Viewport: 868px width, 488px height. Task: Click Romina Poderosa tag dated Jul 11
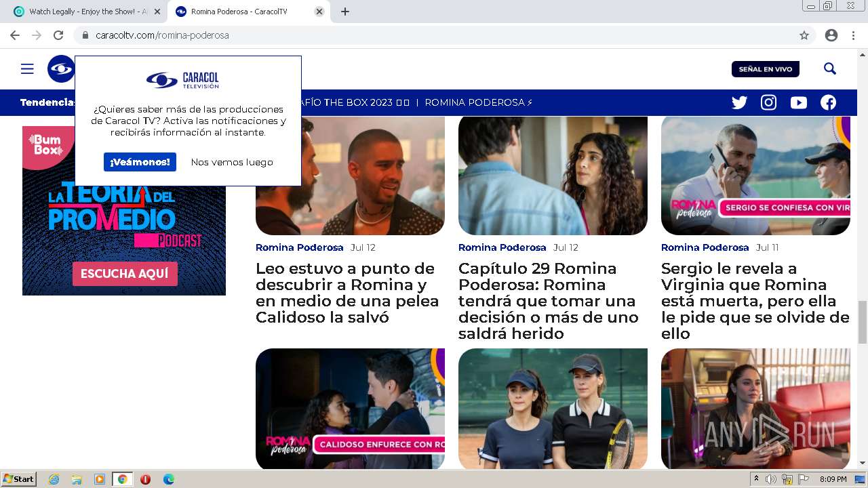705,247
